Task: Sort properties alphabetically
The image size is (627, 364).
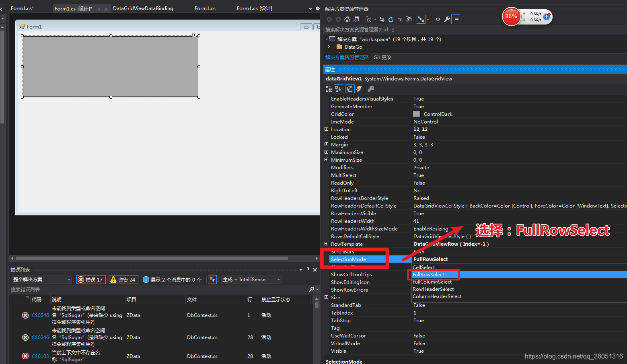Action: pos(338,89)
